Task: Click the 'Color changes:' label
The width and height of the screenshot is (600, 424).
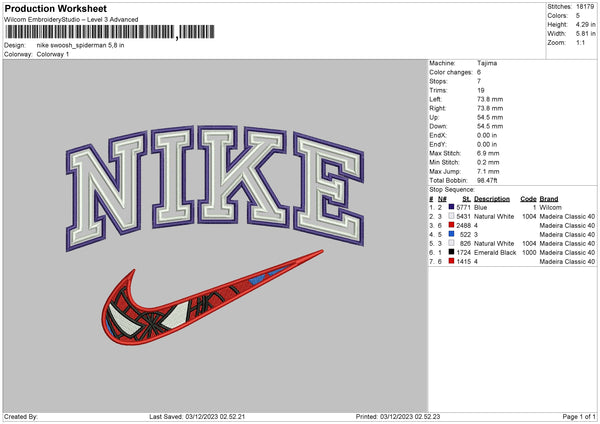Action: tap(451, 72)
